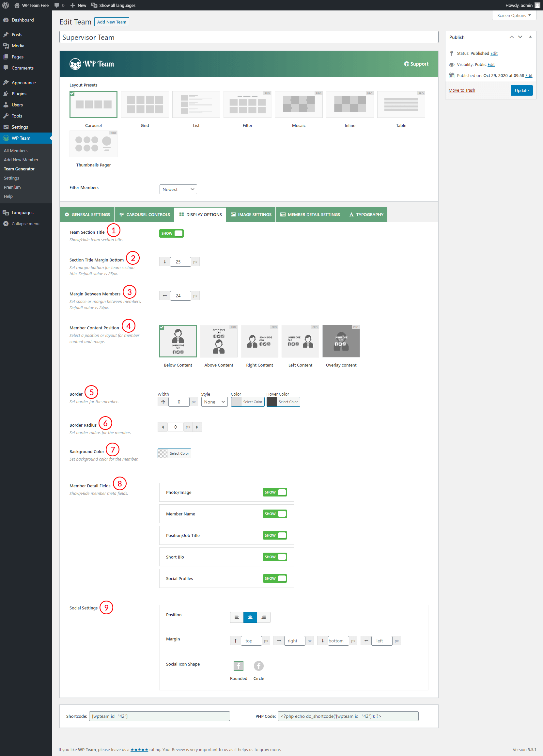Choose the List layout preset
This screenshot has width=543, height=756.
click(x=196, y=104)
